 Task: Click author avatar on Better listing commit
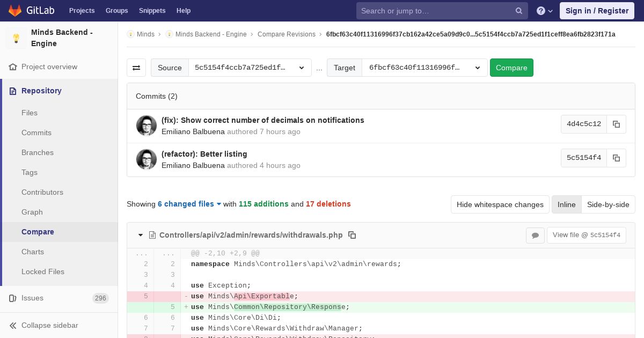pos(147,159)
